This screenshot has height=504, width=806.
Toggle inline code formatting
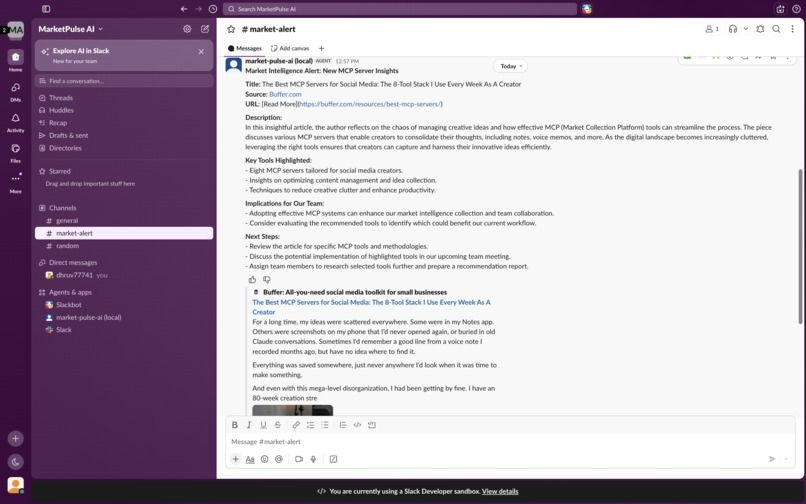357,425
